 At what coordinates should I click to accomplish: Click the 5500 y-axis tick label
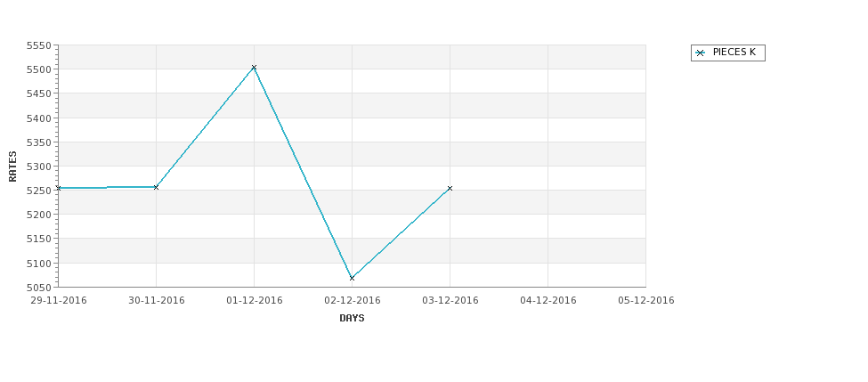pos(39,69)
